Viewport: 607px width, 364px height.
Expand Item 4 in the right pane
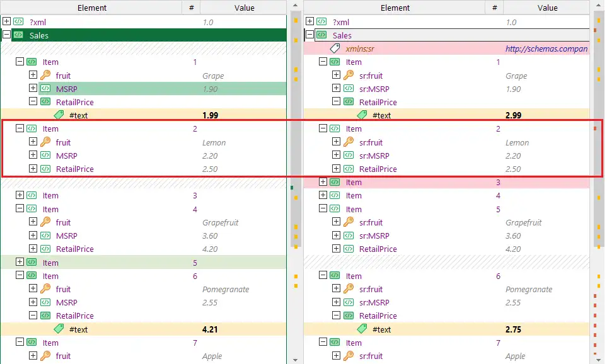point(323,195)
